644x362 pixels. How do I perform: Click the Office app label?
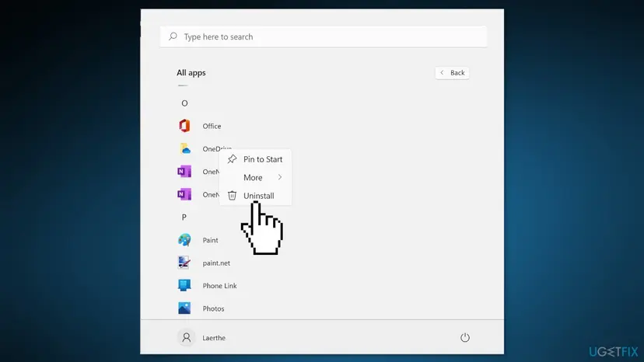(x=212, y=126)
